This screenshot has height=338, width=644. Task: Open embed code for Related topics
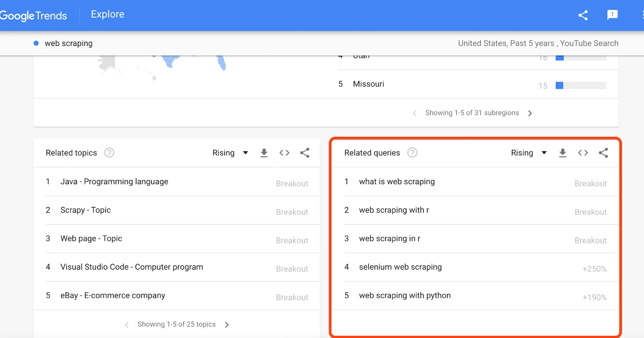(x=285, y=153)
